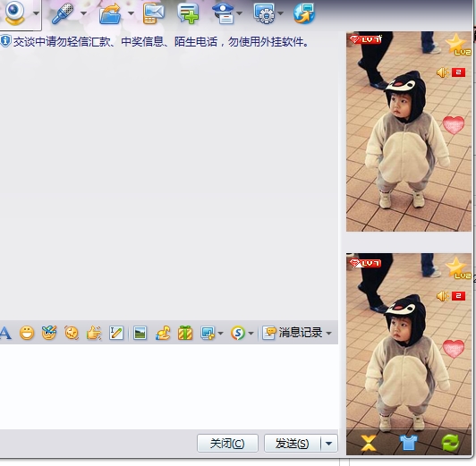Send a file using folder icon
Screen dimensions: 476x466
(111, 14)
